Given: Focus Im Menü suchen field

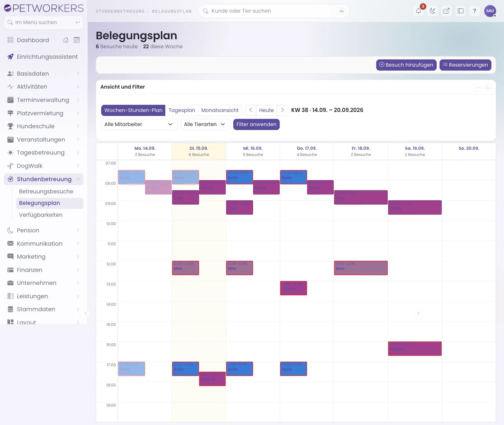Looking at the screenshot, I should [44, 22].
